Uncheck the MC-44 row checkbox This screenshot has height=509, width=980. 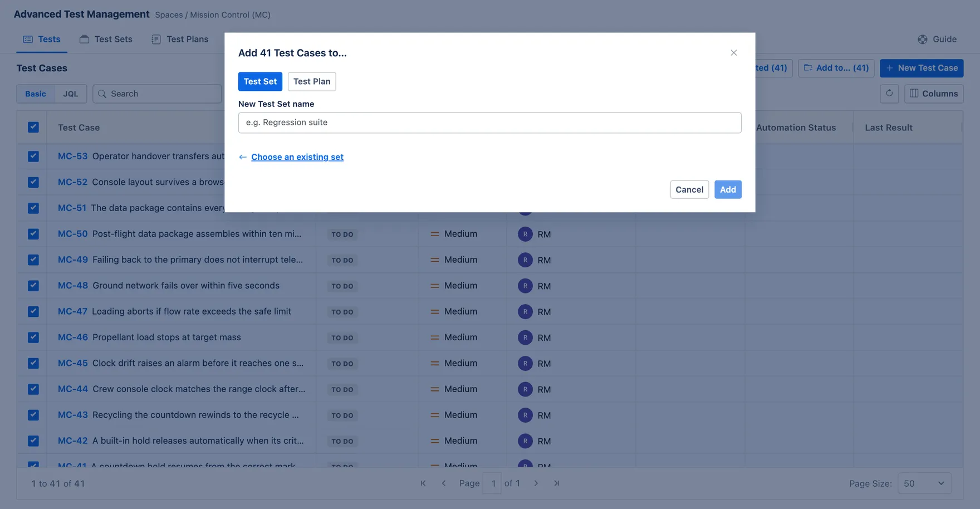(x=33, y=389)
